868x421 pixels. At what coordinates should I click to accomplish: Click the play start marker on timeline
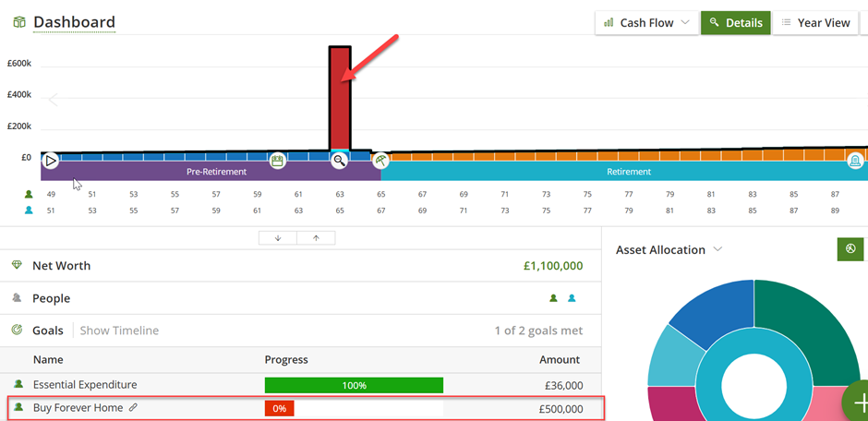[51, 161]
